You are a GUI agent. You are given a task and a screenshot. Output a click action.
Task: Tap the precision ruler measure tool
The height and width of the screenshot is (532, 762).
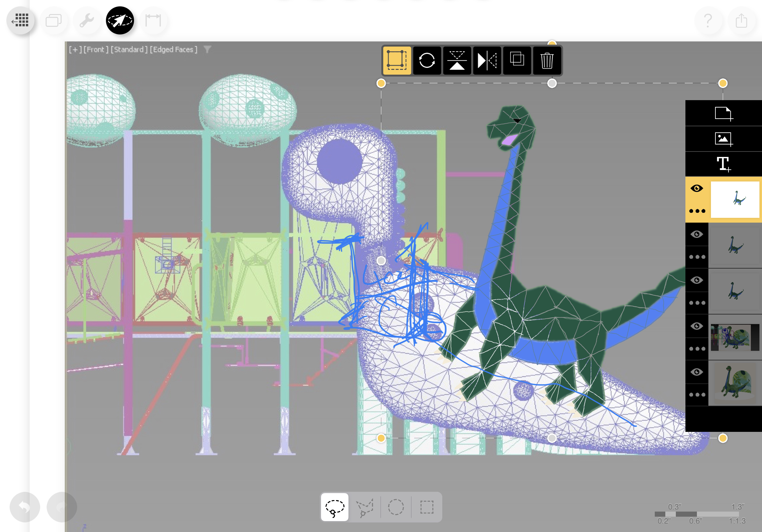[x=153, y=20]
